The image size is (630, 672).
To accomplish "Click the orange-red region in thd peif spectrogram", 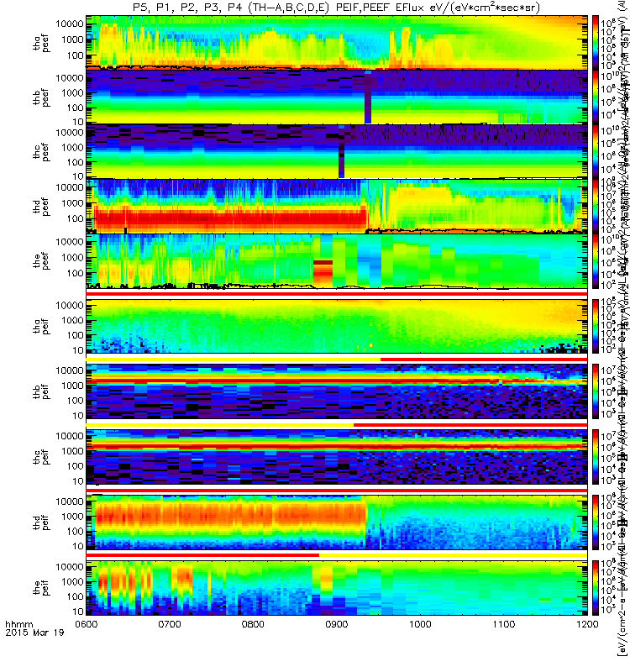I will (229, 516).
